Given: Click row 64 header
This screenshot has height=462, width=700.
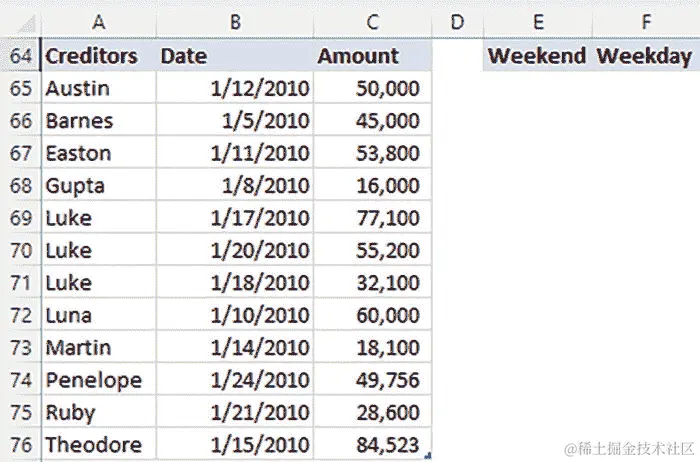Looking at the screenshot, I should pos(20,56).
